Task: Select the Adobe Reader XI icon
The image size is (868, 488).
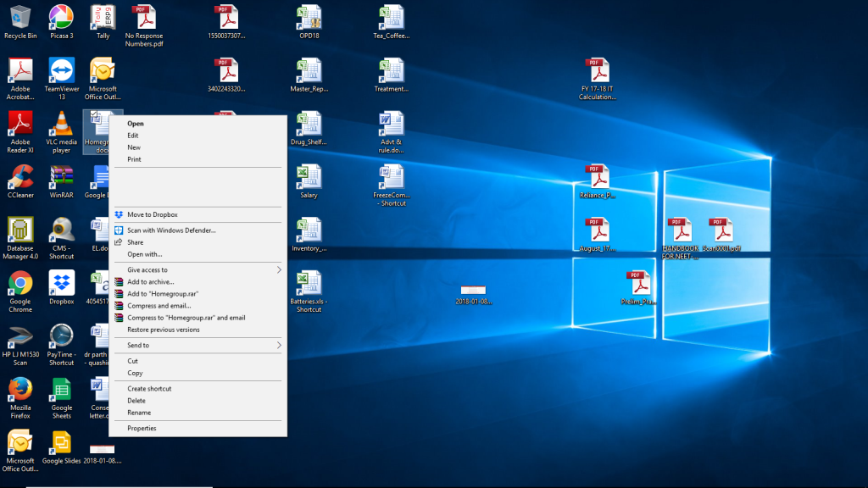Action: pyautogui.click(x=20, y=131)
